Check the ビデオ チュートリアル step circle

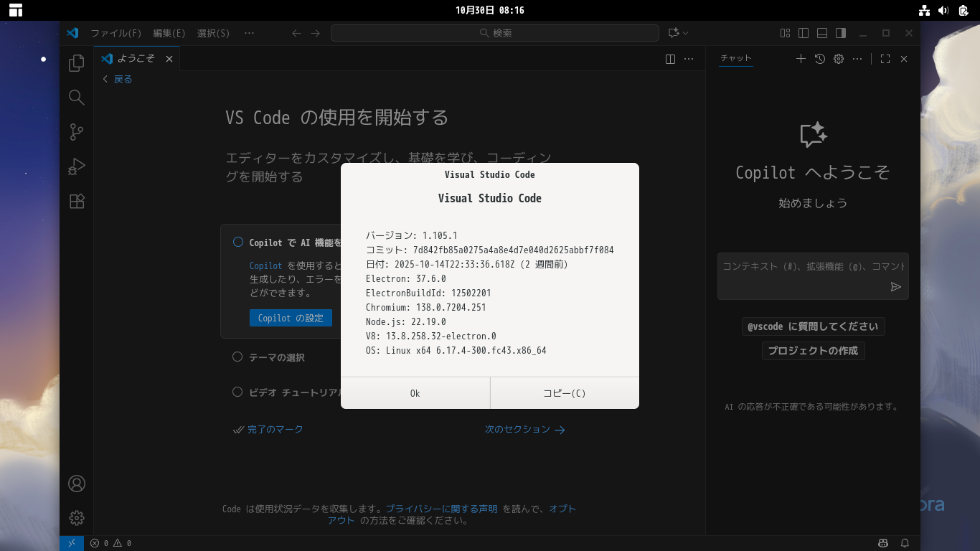tap(237, 392)
